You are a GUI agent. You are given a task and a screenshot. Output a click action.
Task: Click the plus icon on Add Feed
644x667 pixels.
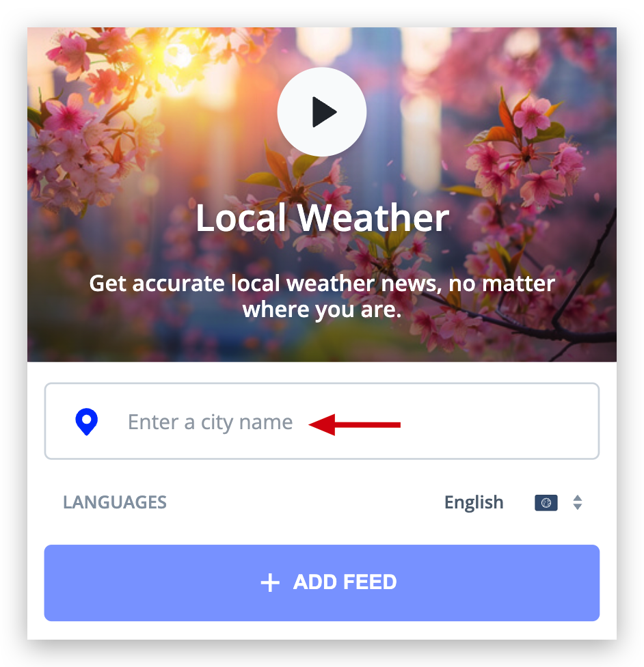pyautogui.click(x=270, y=582)
